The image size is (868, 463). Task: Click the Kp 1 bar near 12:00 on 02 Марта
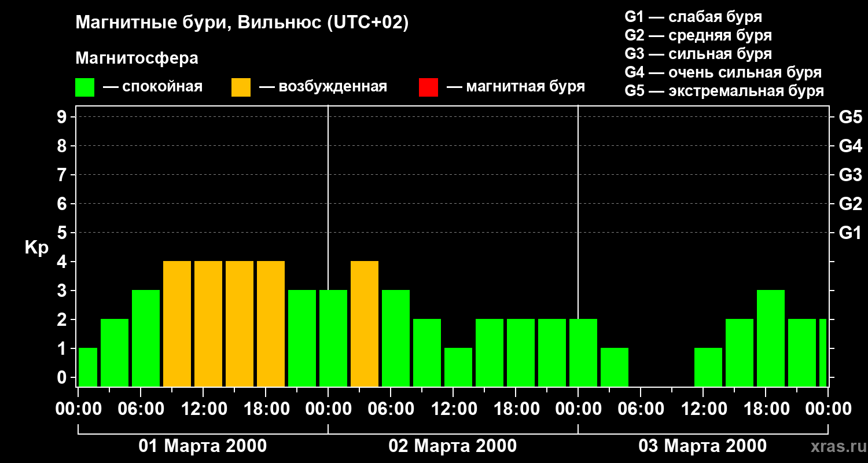(x=458, y=367)
